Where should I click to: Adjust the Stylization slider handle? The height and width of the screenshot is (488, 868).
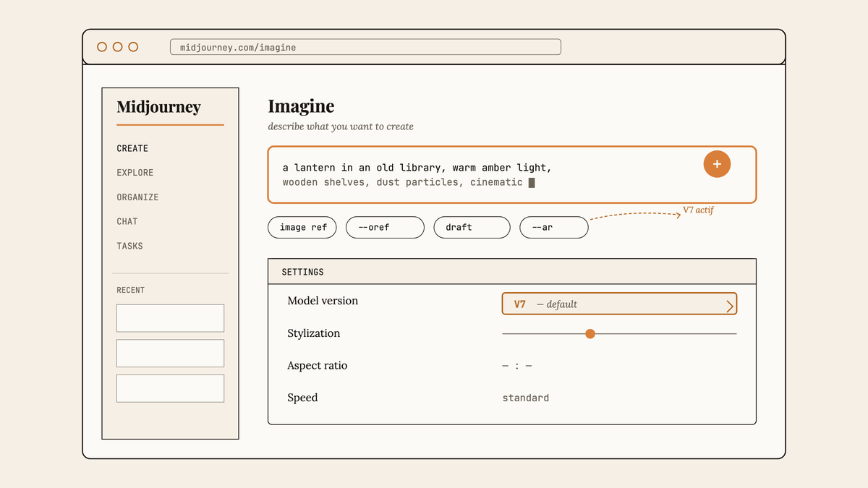[590, 333]
